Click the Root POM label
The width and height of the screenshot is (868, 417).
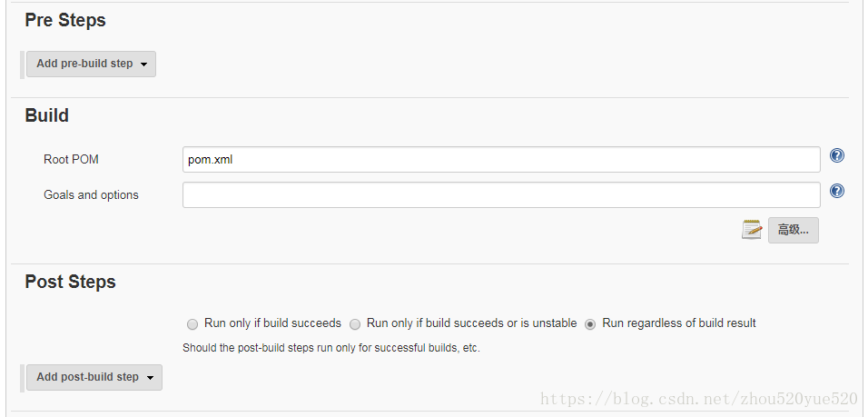pos(72,160)
